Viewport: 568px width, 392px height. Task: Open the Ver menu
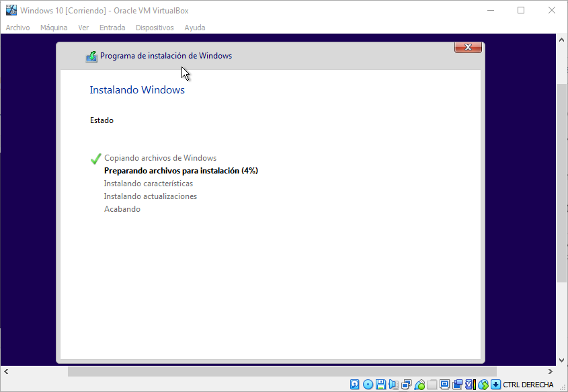83,28
